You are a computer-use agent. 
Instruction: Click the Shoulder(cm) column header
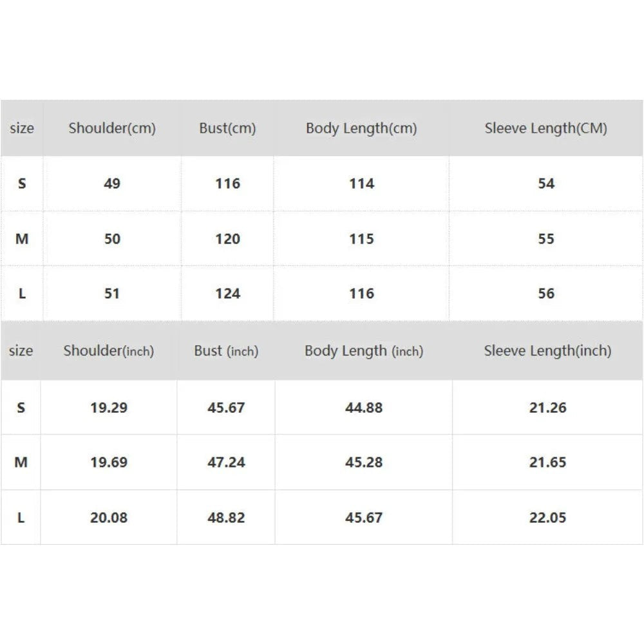pos(112,128)
